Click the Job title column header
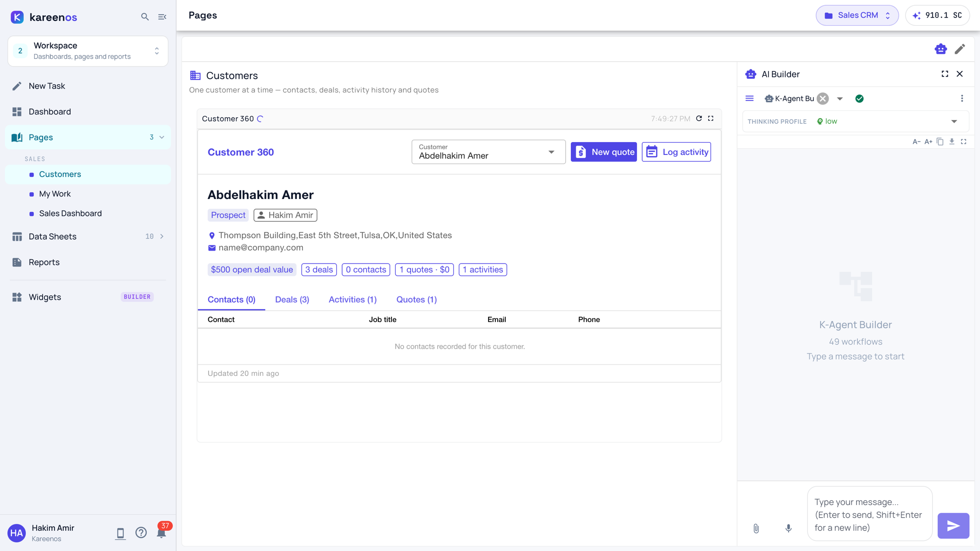 [x=383, y=320]
